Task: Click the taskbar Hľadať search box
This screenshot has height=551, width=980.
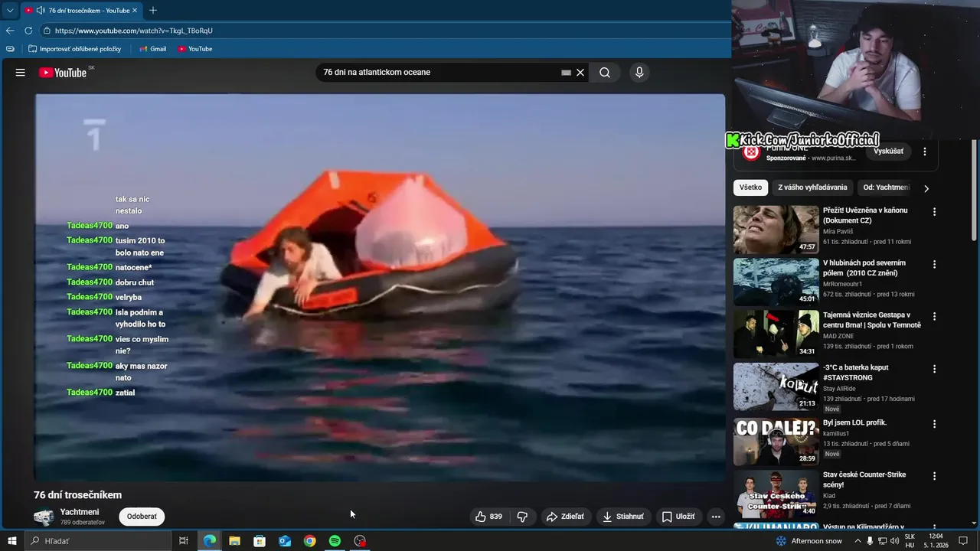Action: 98,541
